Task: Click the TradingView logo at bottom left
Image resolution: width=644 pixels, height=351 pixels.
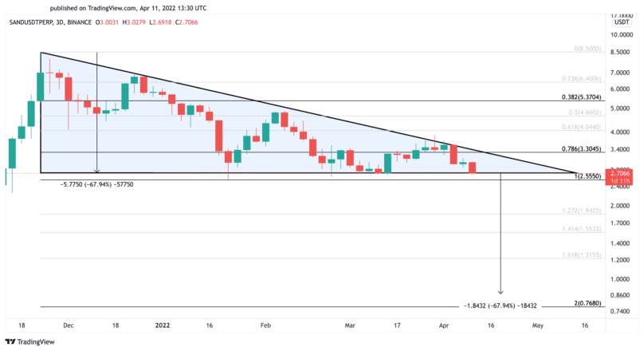Action: point(30,341)
